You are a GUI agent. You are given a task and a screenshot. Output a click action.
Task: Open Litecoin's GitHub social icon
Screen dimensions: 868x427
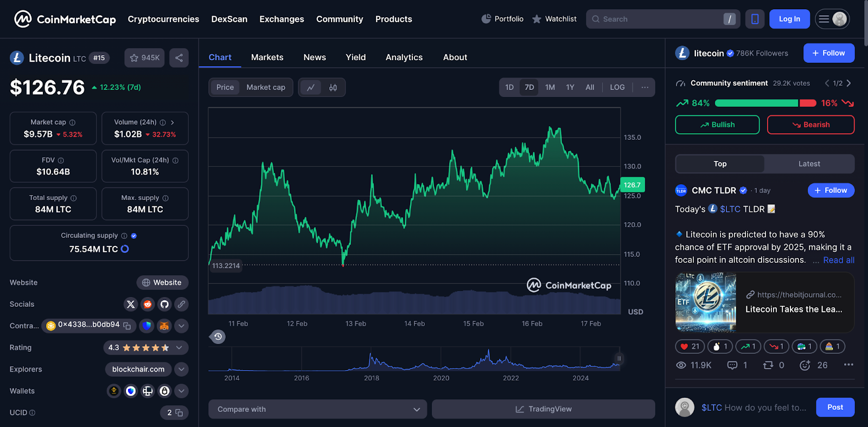(164, 304)
